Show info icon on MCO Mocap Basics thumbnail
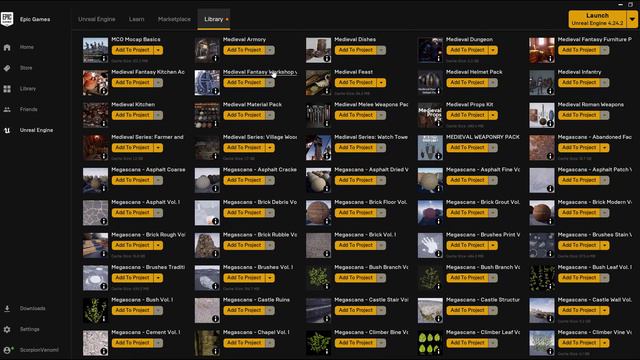Viewport: 640px width, 360px height. tap(104, 58)
